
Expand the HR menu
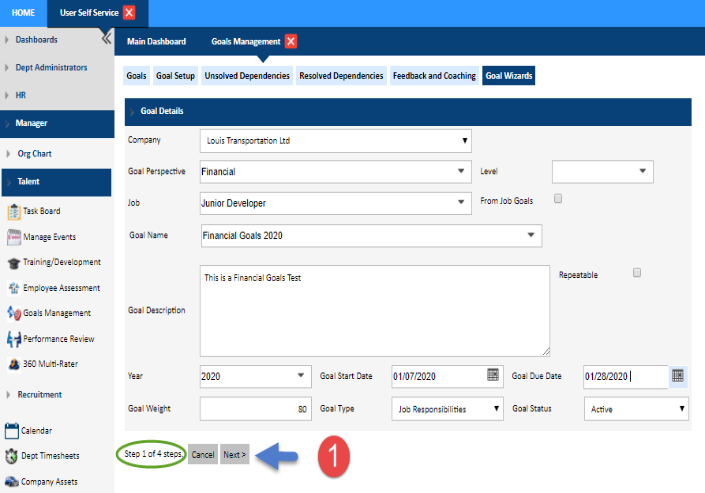7,95
